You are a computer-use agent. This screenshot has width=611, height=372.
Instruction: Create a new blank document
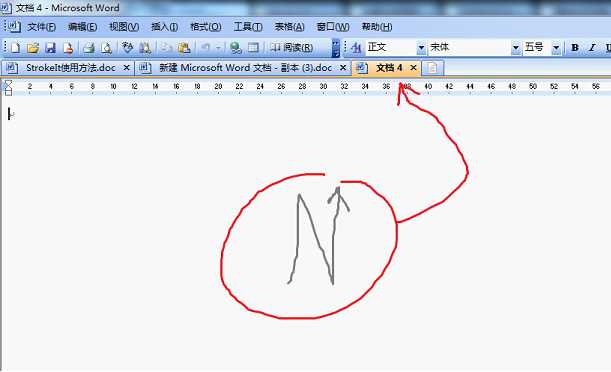pyautogui.click(x=15, y=48)
